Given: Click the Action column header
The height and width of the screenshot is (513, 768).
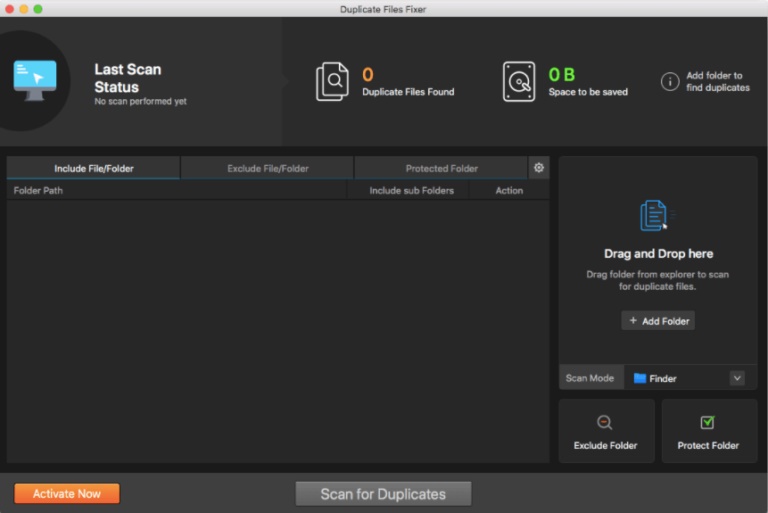Looking at the screenshot, I should (509, 191).
